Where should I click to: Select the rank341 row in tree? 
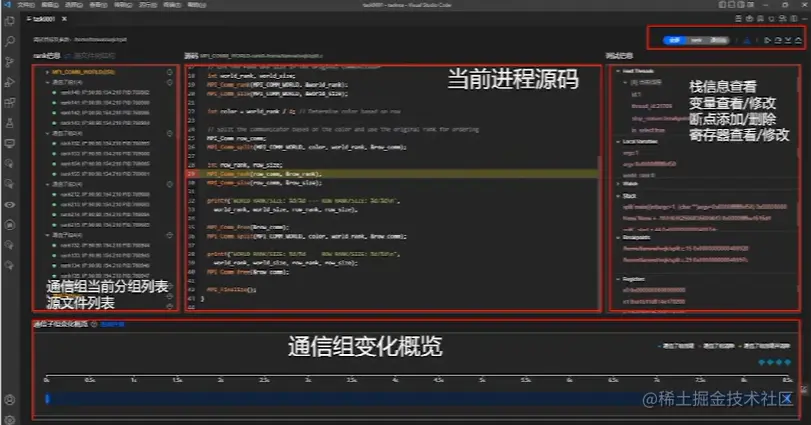(105, 103)
